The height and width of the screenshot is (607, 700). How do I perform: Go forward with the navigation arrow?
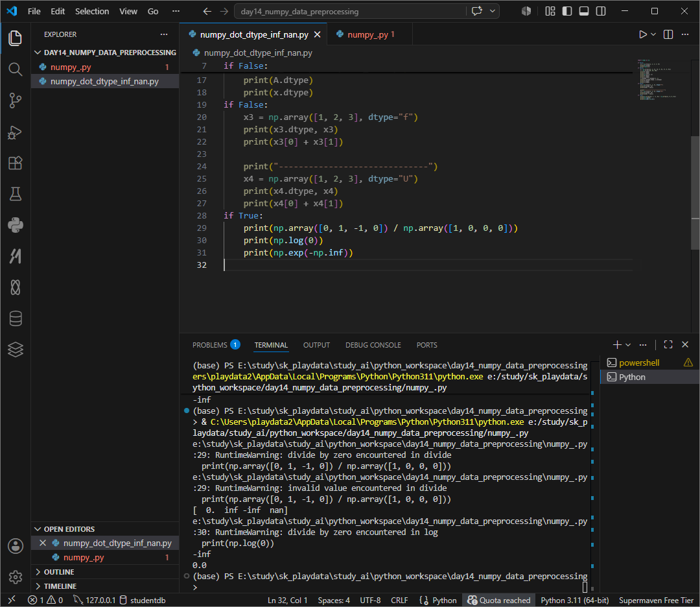click(224, 12)
